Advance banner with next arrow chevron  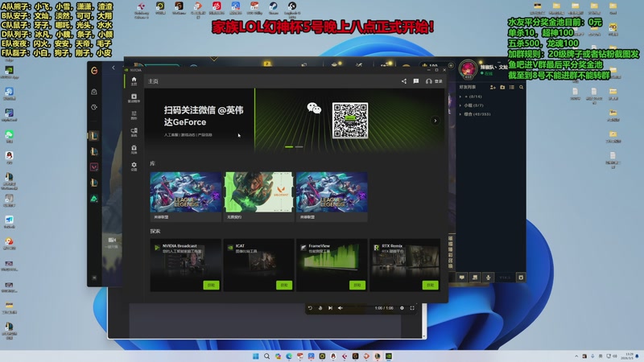click(x=436, y=121)
